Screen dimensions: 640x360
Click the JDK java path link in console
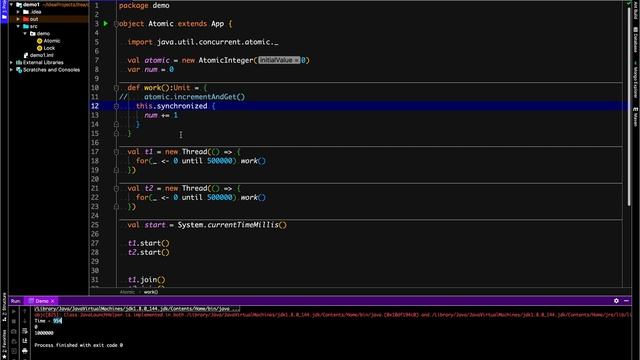[137, 309]
